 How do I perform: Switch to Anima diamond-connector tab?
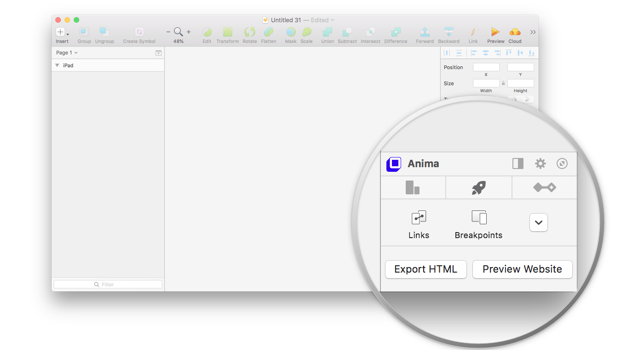pyautogui.click(x=545, y=187)
